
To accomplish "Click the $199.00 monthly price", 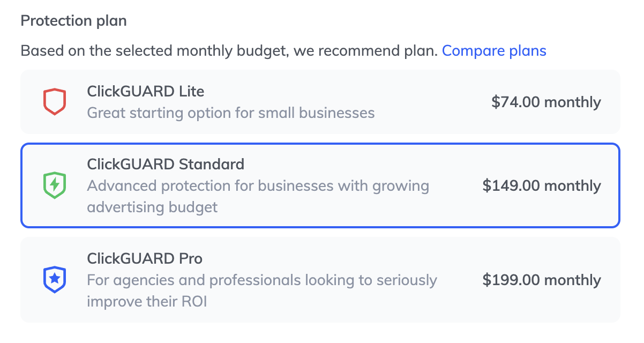I will (542, 280).
